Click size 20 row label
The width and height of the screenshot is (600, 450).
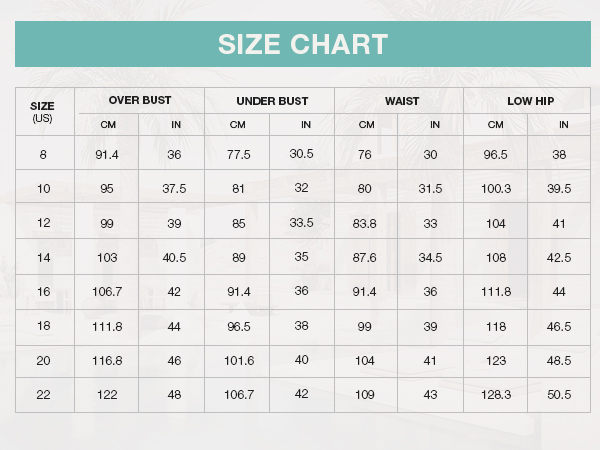[x=43, y=360]
